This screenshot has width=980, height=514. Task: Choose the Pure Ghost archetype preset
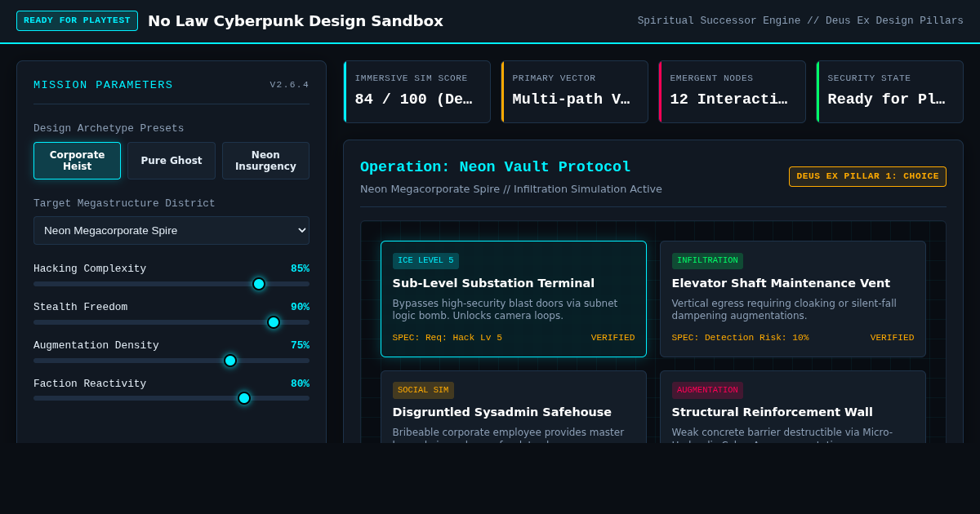[x=171, y=161]
